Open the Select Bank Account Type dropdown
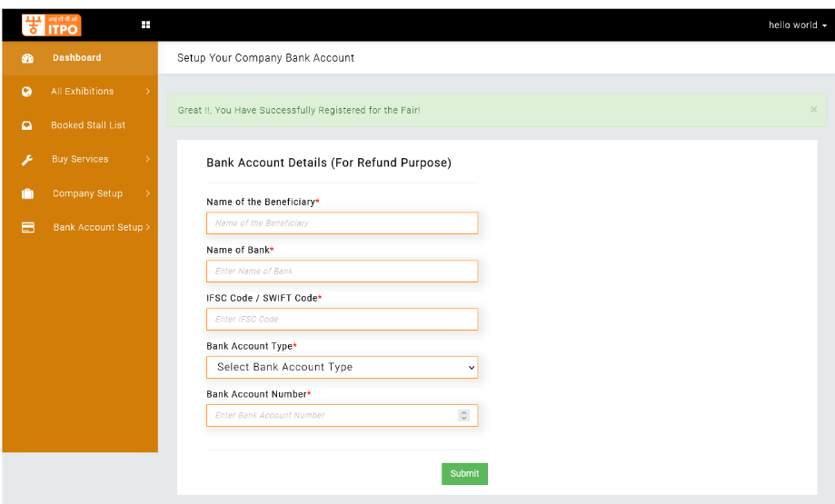This screenshot has width=835, height=504. (x=342, y=367)
